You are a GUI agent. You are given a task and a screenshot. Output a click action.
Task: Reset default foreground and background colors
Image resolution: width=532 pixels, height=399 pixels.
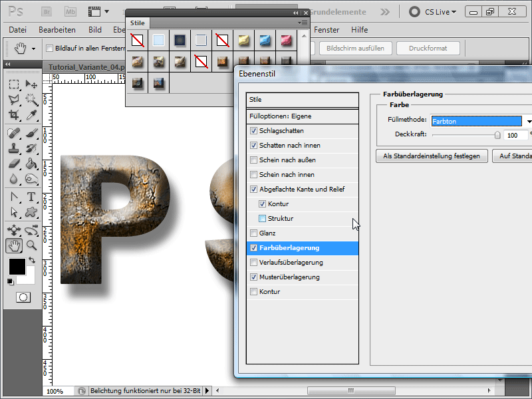pos(11,281)
